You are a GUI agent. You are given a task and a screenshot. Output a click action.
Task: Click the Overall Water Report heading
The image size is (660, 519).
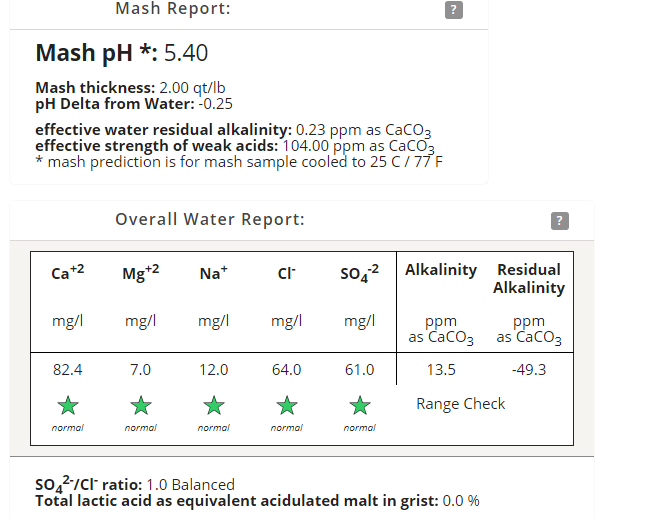[x=210, y=219]
